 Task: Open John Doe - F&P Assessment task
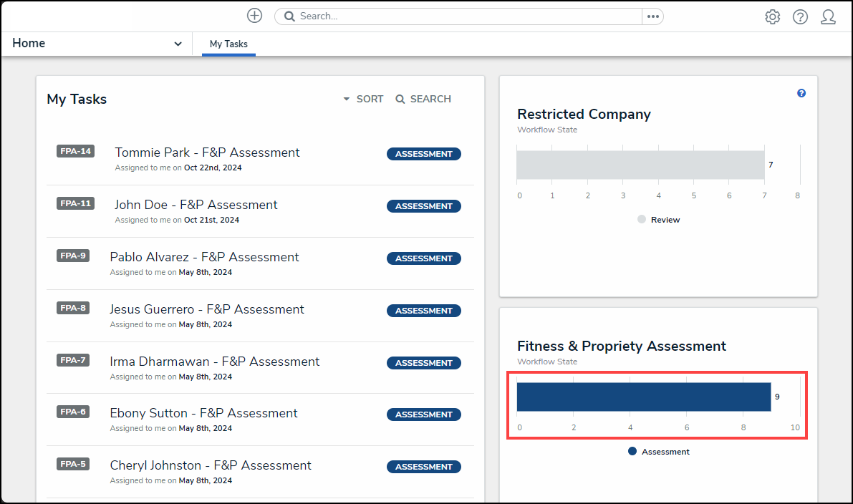point(196,205)
